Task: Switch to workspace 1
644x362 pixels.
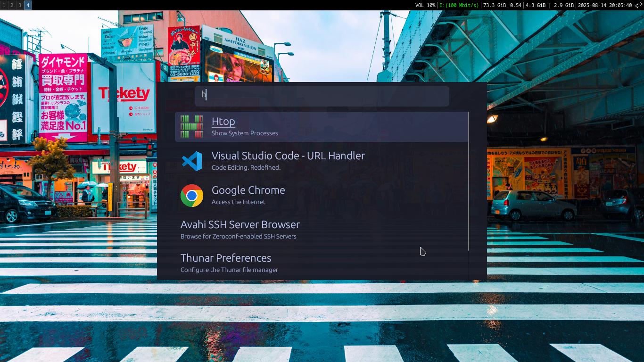Action: 4,5
